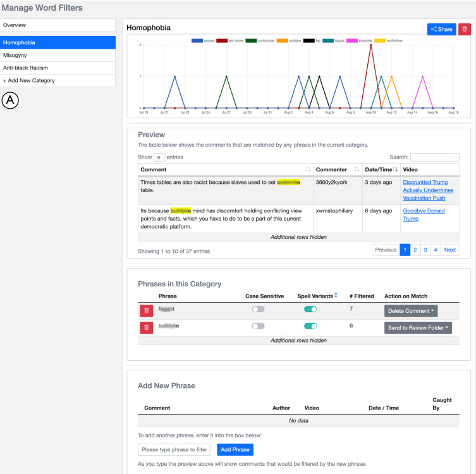The width and height of the screenshot is (476, 474).
Task: Click the phrase to filter input field
Action: (x=174, y=450)
